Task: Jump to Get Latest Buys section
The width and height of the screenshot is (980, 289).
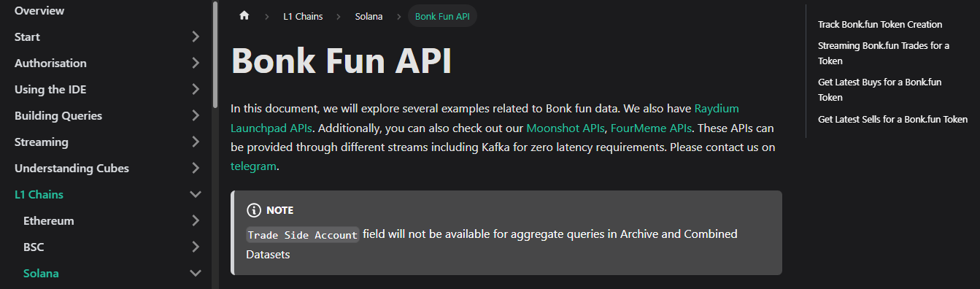Action: point(880,89)
